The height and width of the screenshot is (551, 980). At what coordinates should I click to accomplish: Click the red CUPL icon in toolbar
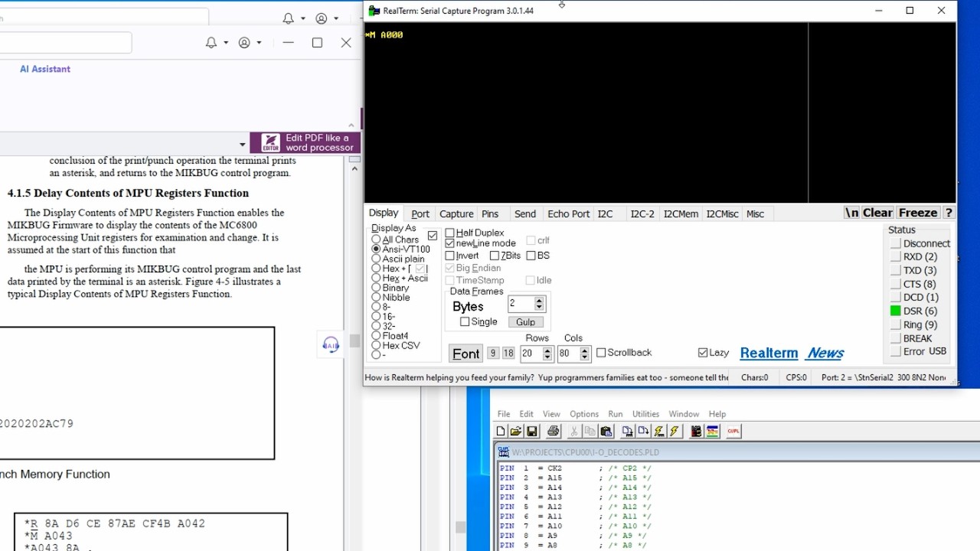coord(733,432)
